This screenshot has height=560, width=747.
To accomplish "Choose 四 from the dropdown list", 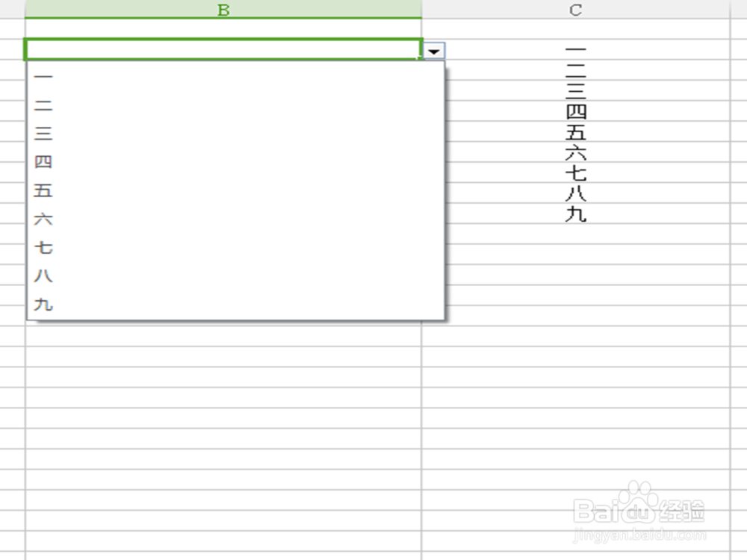I will coord(236,162).
